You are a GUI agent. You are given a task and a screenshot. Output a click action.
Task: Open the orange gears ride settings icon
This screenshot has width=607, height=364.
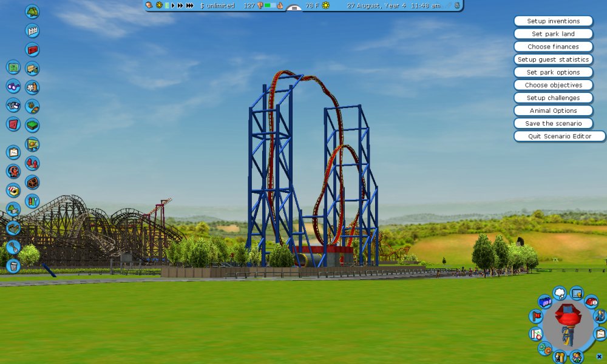(544, 348)
